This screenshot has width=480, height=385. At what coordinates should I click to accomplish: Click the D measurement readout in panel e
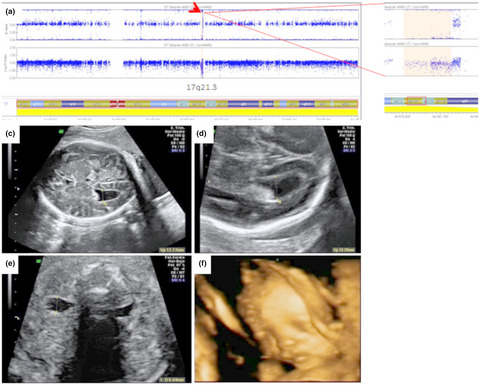click(x=171, y=379)
